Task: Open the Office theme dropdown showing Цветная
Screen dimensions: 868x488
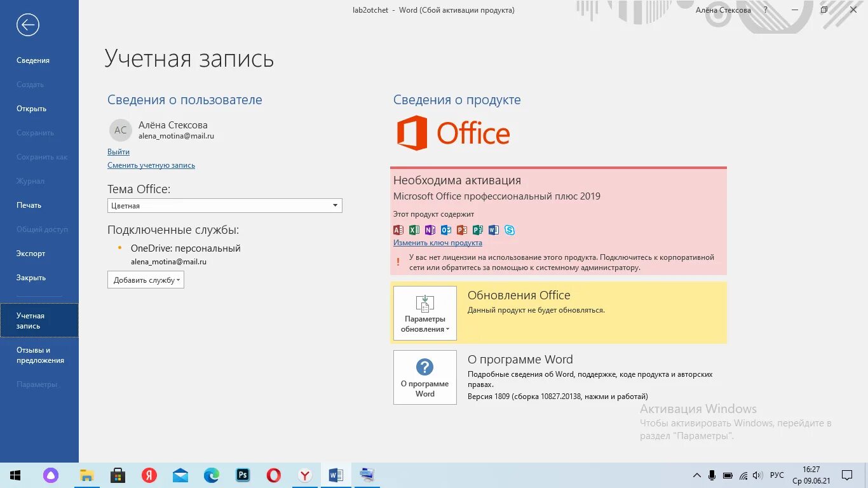Action: coord(225,206)
